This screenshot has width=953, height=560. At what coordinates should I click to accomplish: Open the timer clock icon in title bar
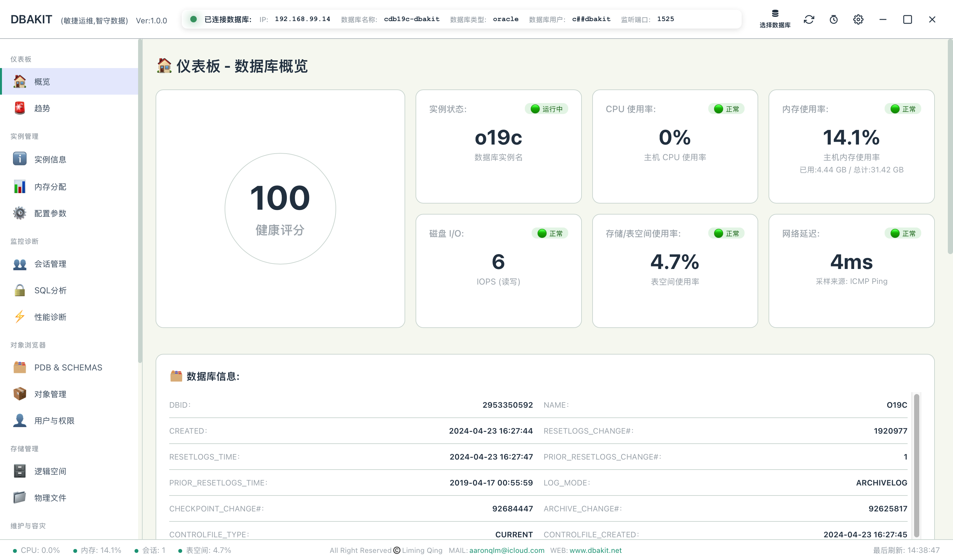pyautogui.click(x=833, y=19)
